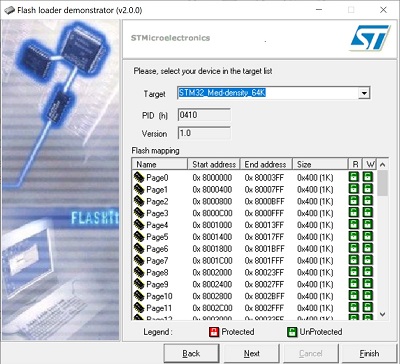Click the ST logo in the header
The height and width of the screenshot is (364, 400).
point(370,37)
